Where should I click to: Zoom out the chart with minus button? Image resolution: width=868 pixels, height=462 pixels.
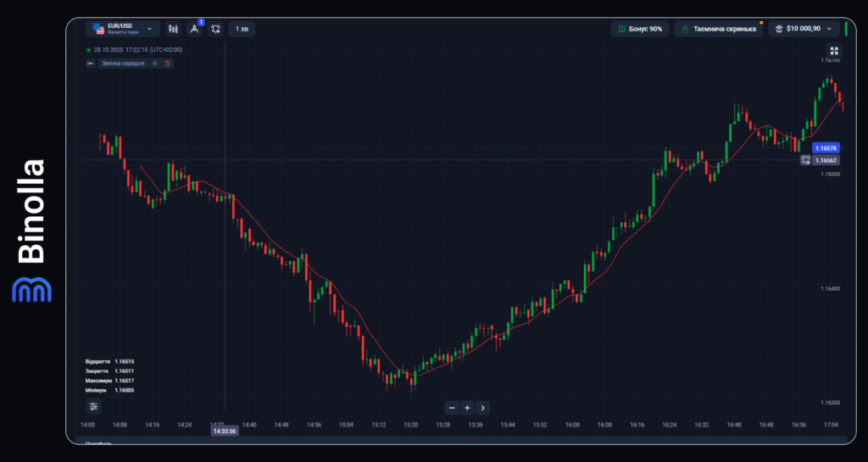coord(453,409)
